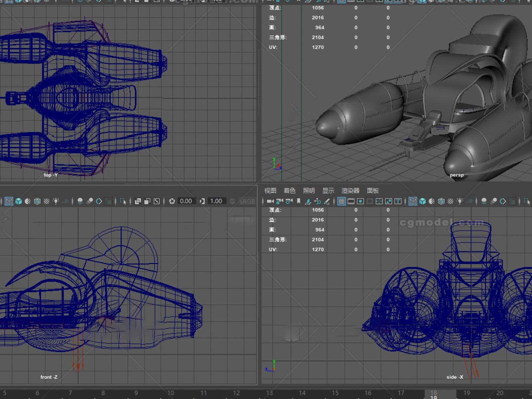
Task: Open the 照明 (Lighting) panel menu
Action: tap(309, 191)
